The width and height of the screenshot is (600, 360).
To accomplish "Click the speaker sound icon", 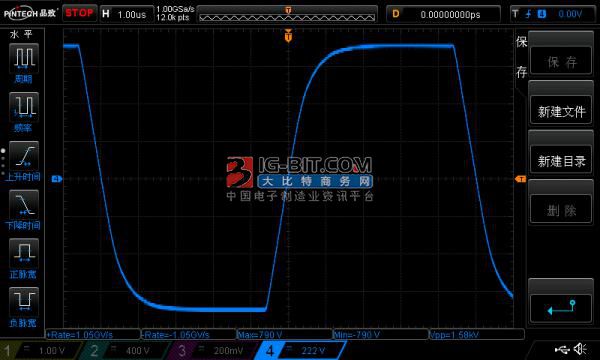I will [581, 349].
